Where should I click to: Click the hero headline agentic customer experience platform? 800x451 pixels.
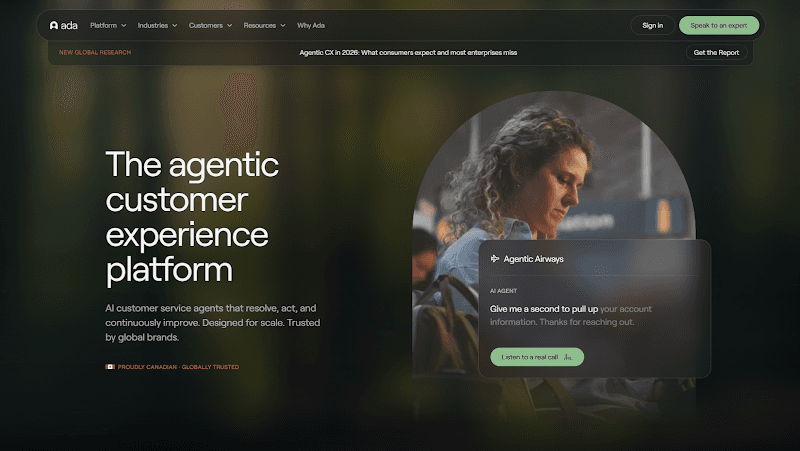(x=192, y=217)
